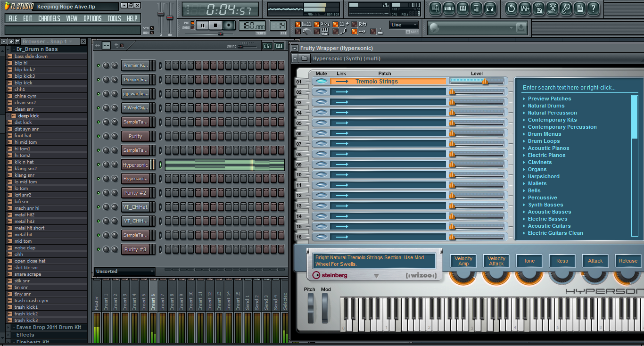Toggle metronome switch
This screenshot has height=346, width=644.
click(297, 32)
